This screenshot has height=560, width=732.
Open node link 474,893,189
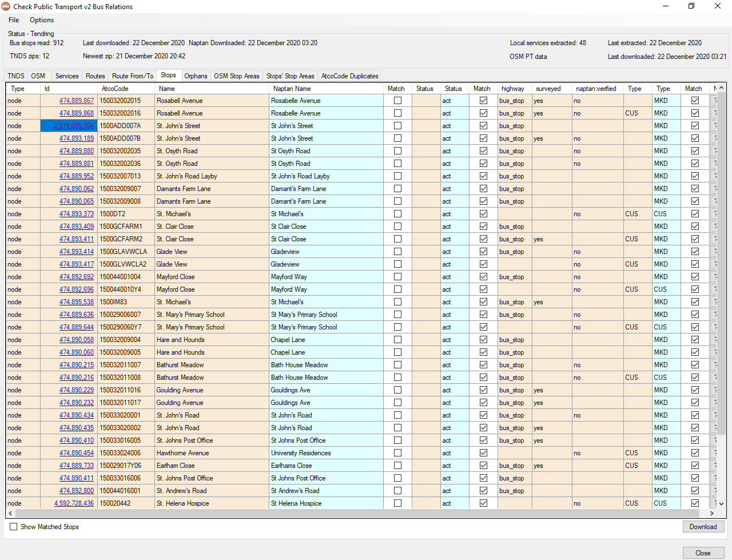click(x=77, y=138)
